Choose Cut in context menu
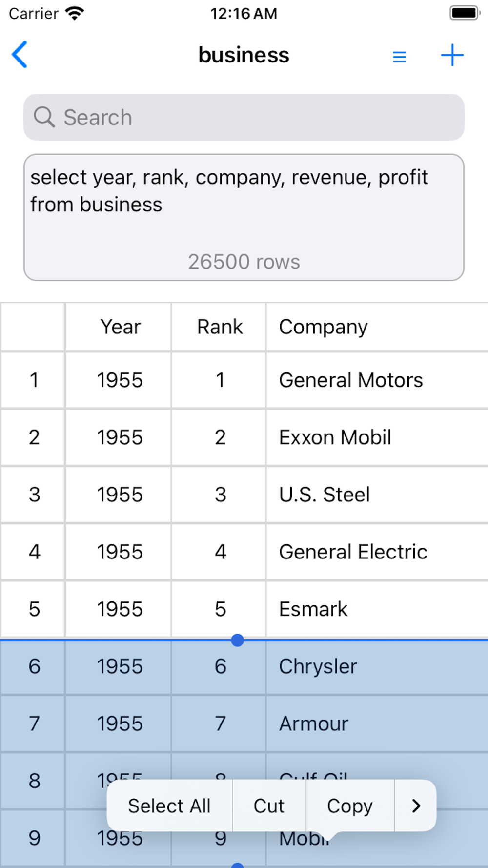Image resolution: width=488 pixels, height=868 pixels. click(x=269, y=806)
